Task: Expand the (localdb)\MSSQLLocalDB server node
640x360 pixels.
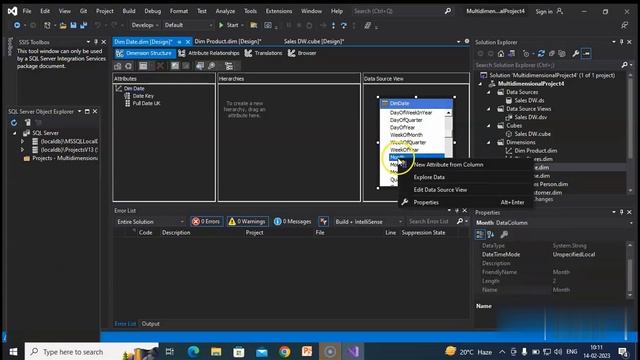Action: pyautogui.click(x=22, y=141)
